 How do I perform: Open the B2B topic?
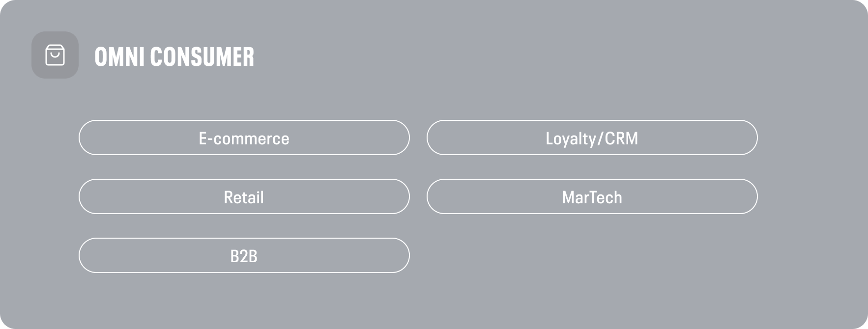click(244, 255)
